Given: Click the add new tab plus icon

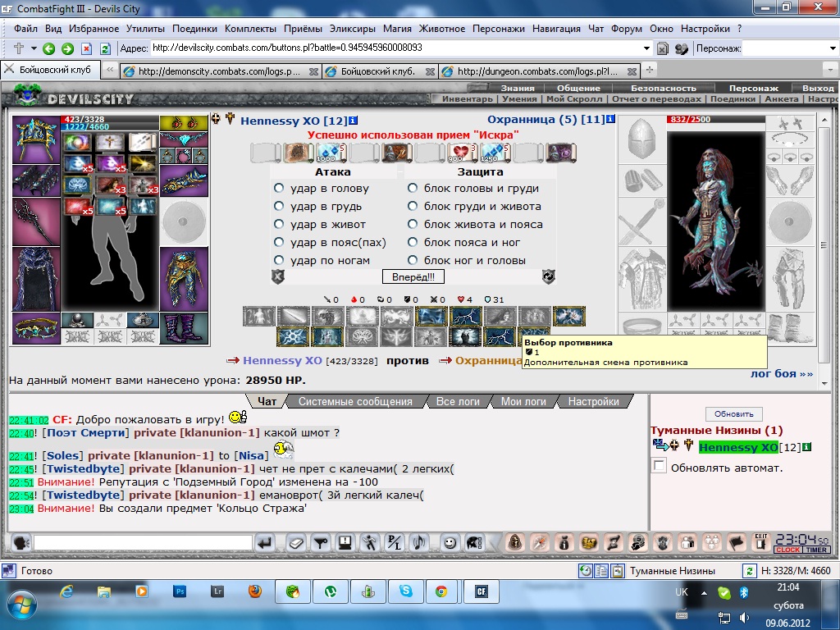Looking at the screenshot, I should click(x=650, y=71).
